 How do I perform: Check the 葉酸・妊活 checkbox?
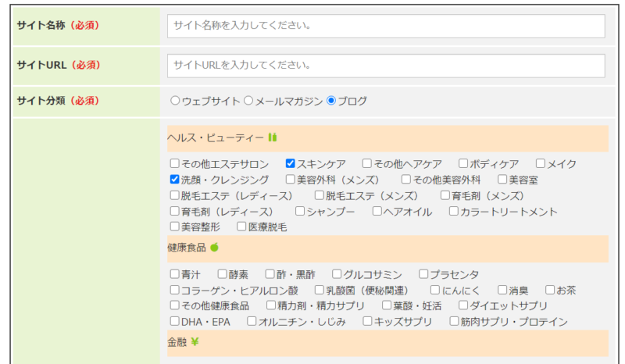coord(387,305)
